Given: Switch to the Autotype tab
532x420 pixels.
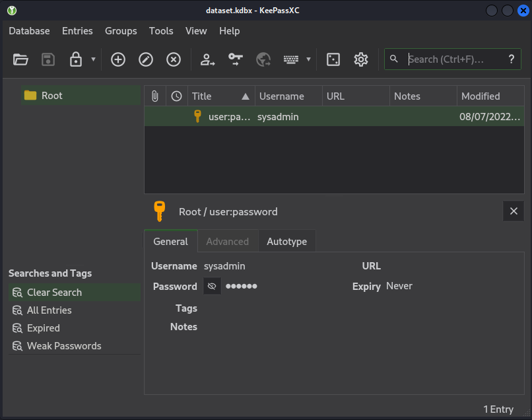Looking at the screenshot, I should tap(286, 242).
